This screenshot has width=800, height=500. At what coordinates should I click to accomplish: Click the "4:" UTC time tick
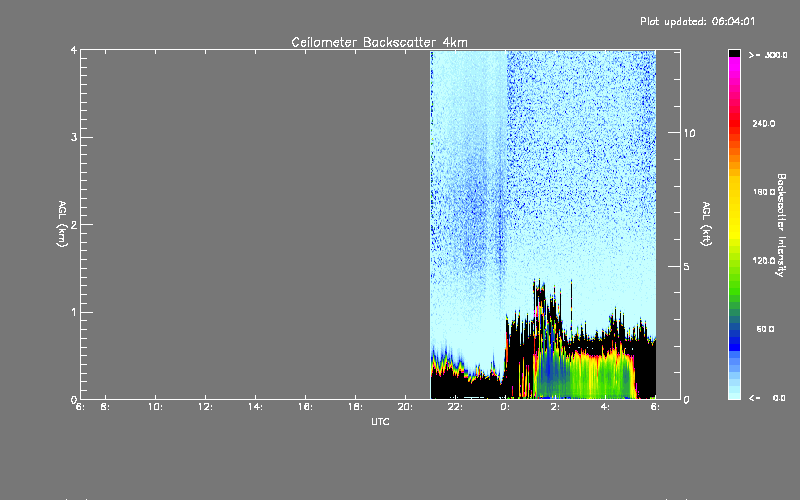click(x=605, y=407)
